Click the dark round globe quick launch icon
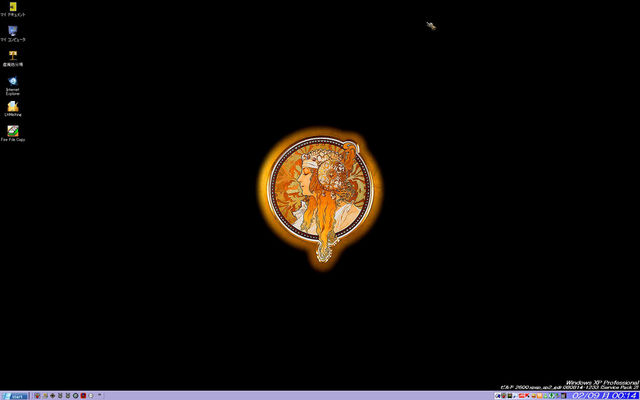Viewport: 640px width, 400px height. tap(76, 396)
